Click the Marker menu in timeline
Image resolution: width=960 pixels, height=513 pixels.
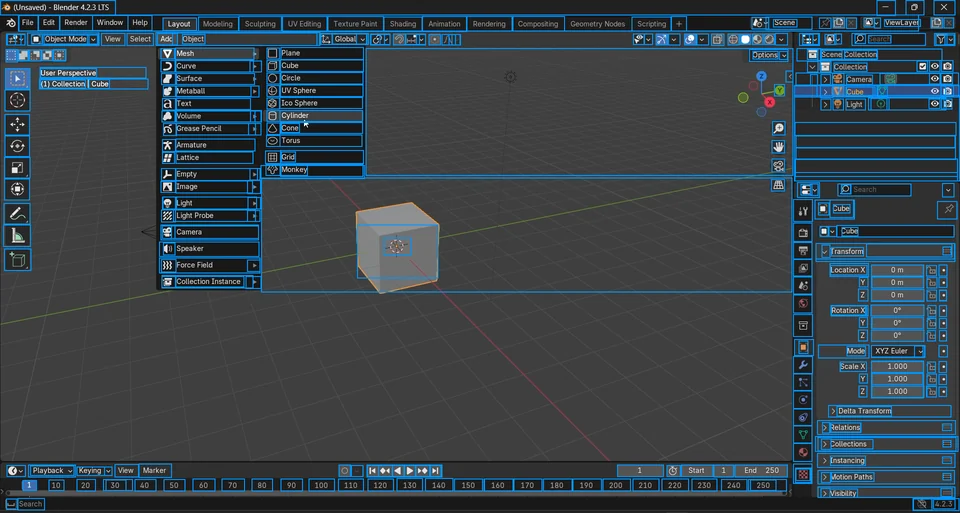click(x=154, y=471)
